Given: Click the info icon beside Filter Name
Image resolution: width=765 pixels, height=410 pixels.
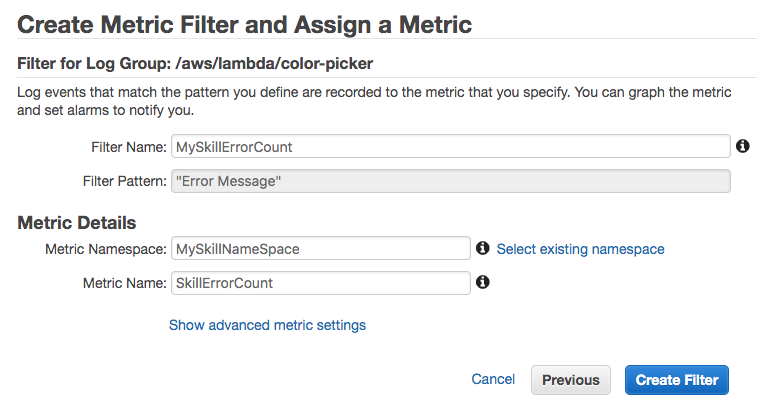Looking at the screenshot, I should [x=743, y=146].
